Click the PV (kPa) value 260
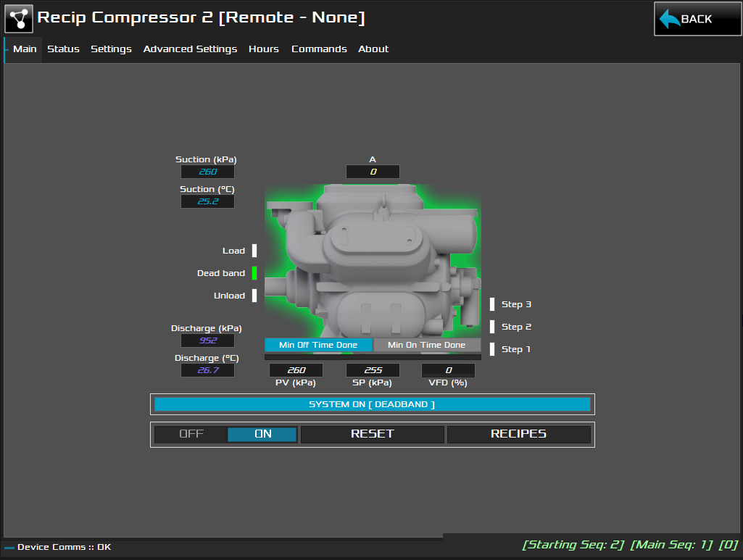743x560 pixels. click(x=296, y=370)
